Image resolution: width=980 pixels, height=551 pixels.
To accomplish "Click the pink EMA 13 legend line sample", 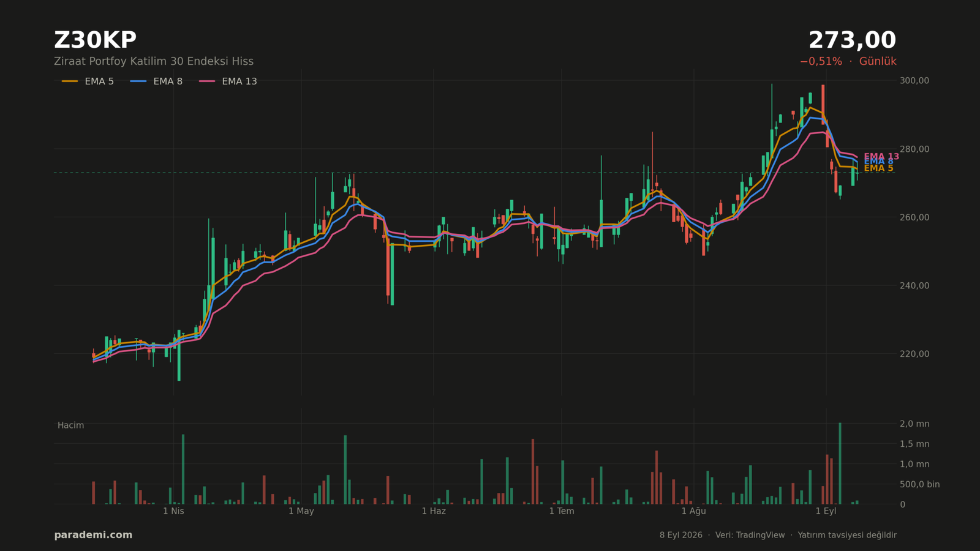I will point(207,81).
